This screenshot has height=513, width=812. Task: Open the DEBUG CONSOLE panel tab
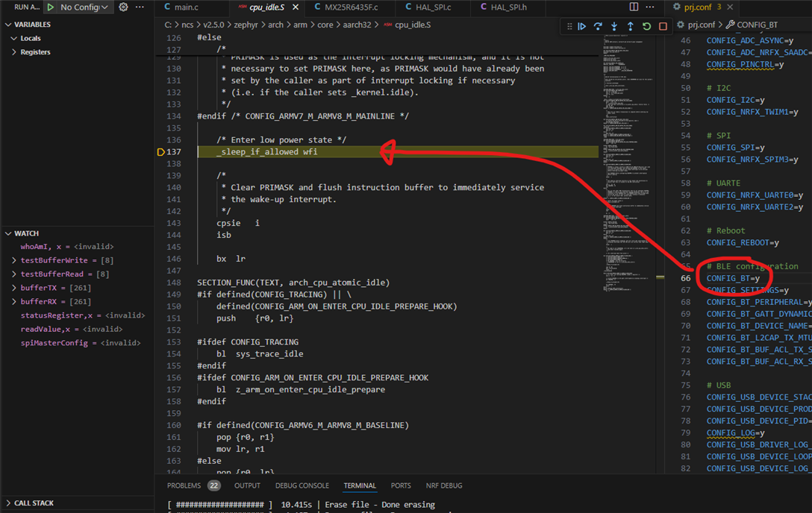point(302,485)
